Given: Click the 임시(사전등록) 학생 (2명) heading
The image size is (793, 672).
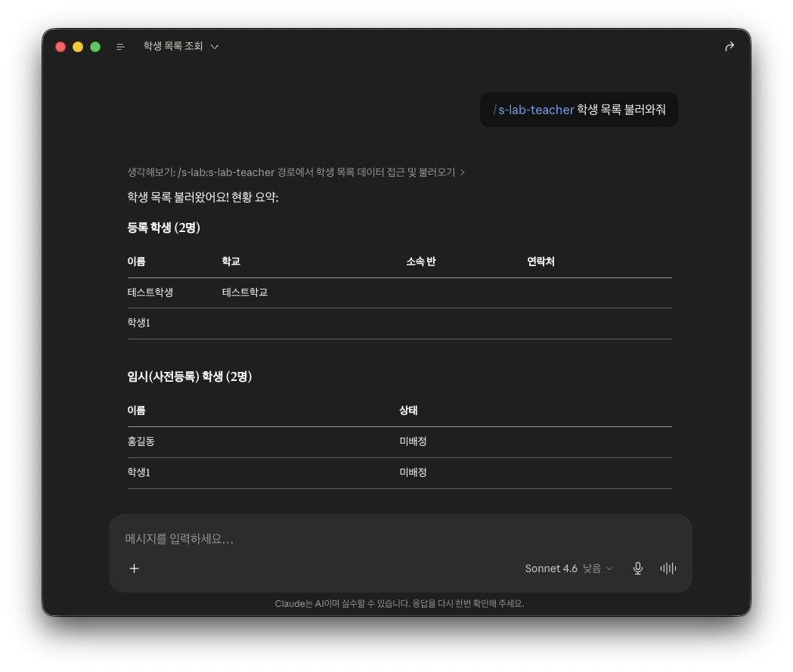Looking at the screenshot, I should pos(190,376).
